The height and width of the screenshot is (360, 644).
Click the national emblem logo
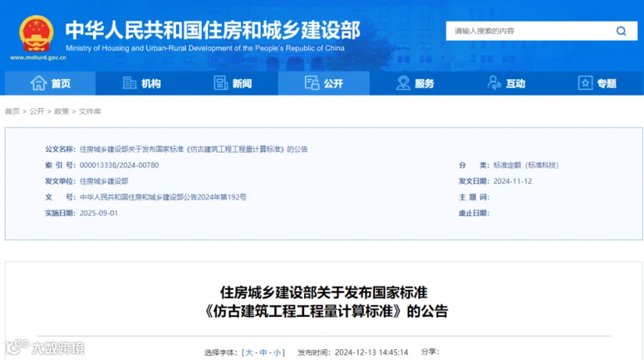coord(36,34)
